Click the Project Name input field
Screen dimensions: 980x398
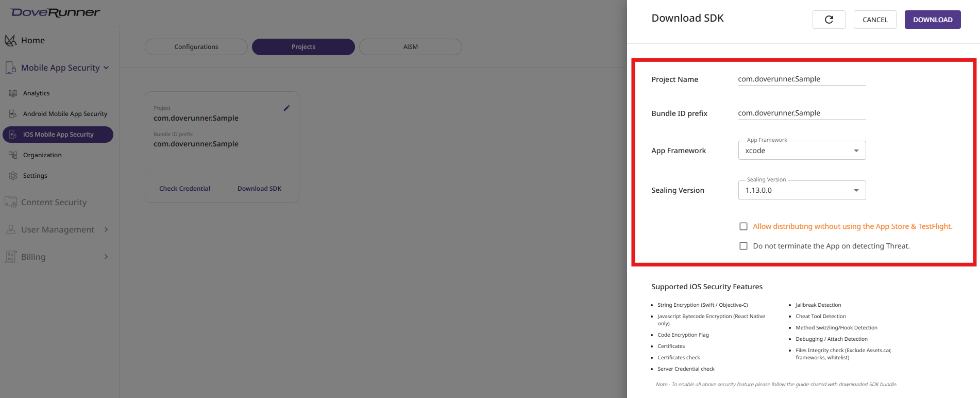[x=802, y=79]
